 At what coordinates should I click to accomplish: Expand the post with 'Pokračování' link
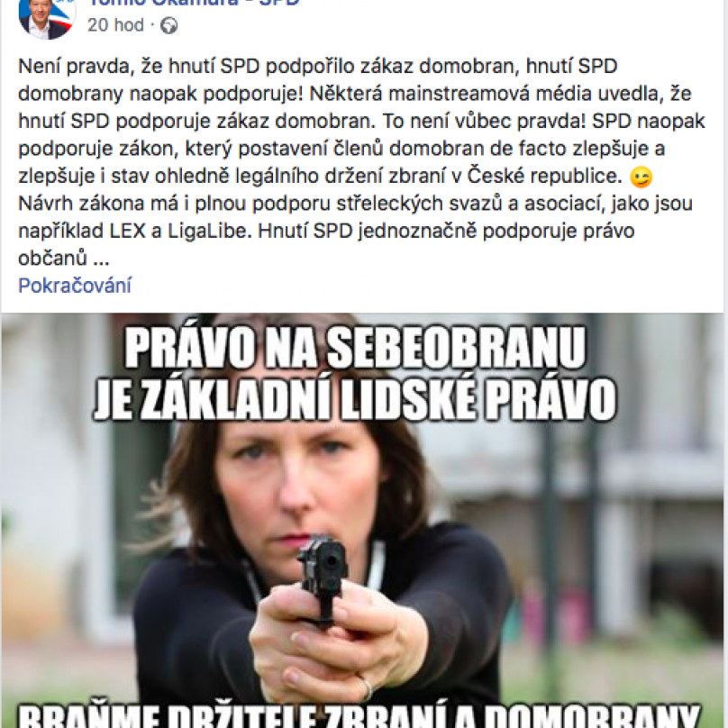pos(75,286)
